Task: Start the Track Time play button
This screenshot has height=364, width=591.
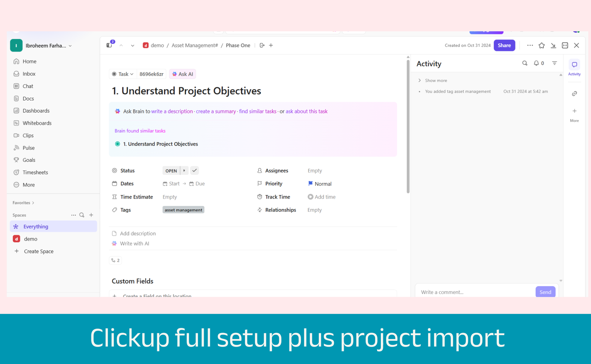Action: coord(310,197)
